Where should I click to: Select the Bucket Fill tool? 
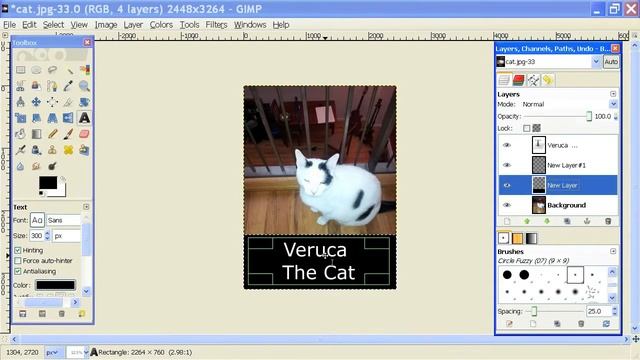click(x=20, y=134)
